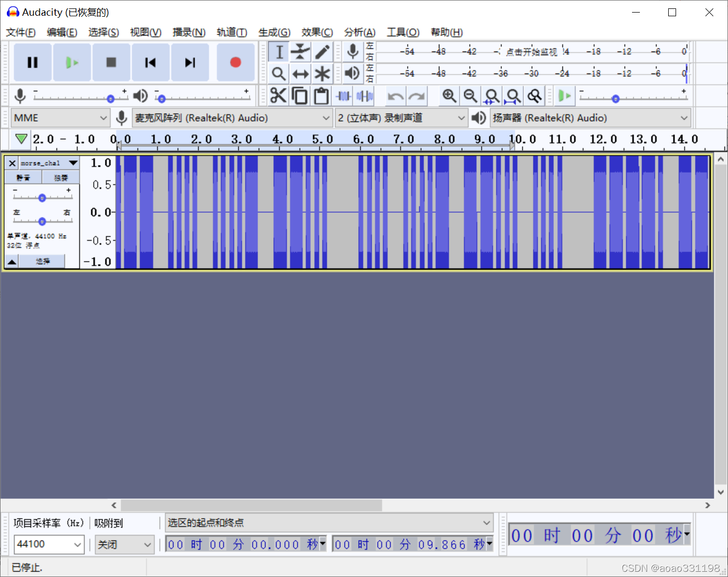Click the recording meter to start monitoring

pyautogui.click(x=531, y=51)
